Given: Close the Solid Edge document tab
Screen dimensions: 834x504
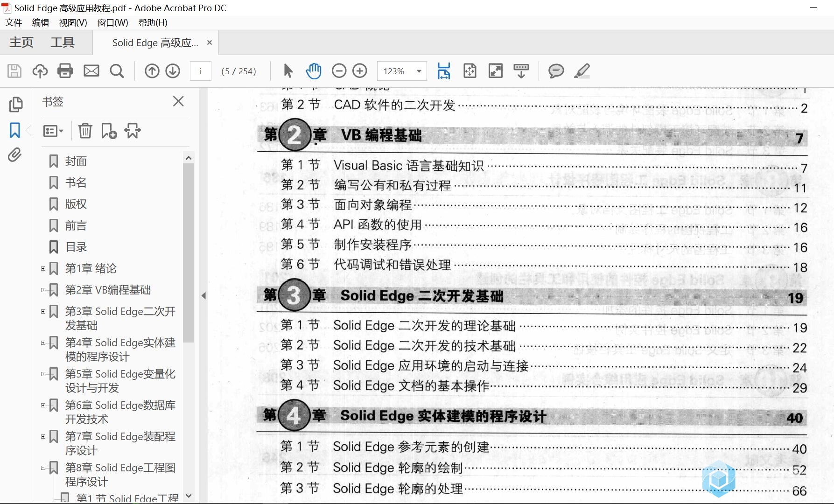Looking at the screenshot, I should (x=210, y=42).
